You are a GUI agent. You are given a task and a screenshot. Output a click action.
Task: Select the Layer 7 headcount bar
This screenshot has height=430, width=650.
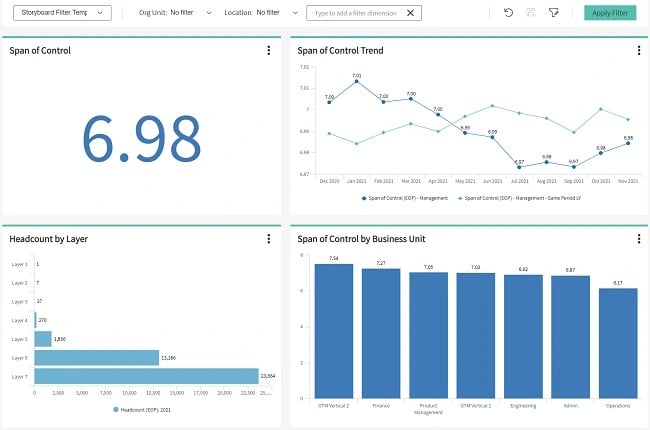(x=146, y=376)
